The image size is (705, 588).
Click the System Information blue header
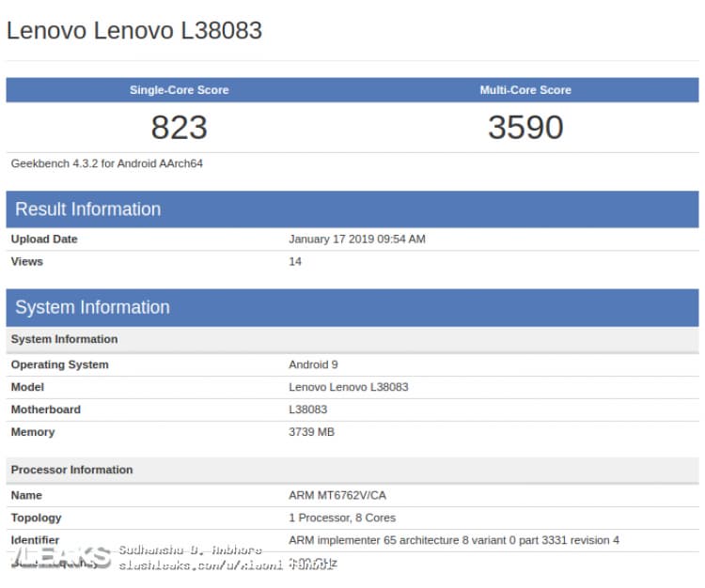pos(352,308)
